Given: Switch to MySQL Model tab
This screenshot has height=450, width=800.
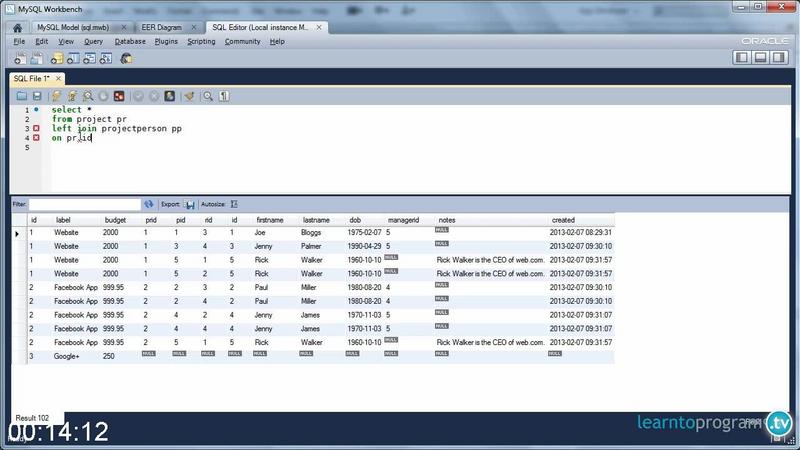Looking at the screenshot, I should tap(73, 28).
